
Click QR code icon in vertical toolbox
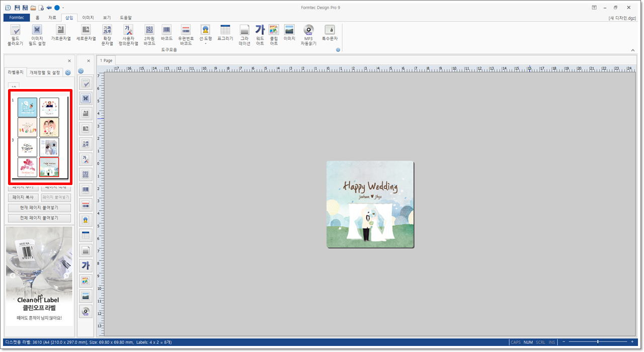click(x=86, y=174)
